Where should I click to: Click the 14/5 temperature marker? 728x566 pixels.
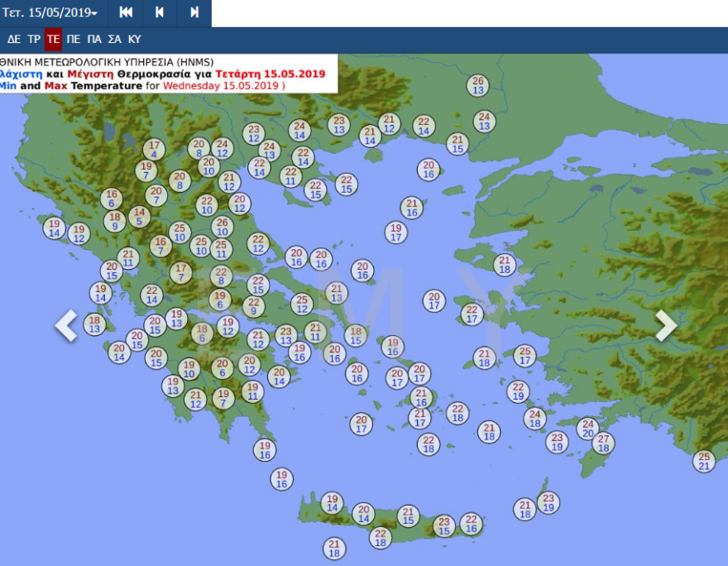coord(139,217)
